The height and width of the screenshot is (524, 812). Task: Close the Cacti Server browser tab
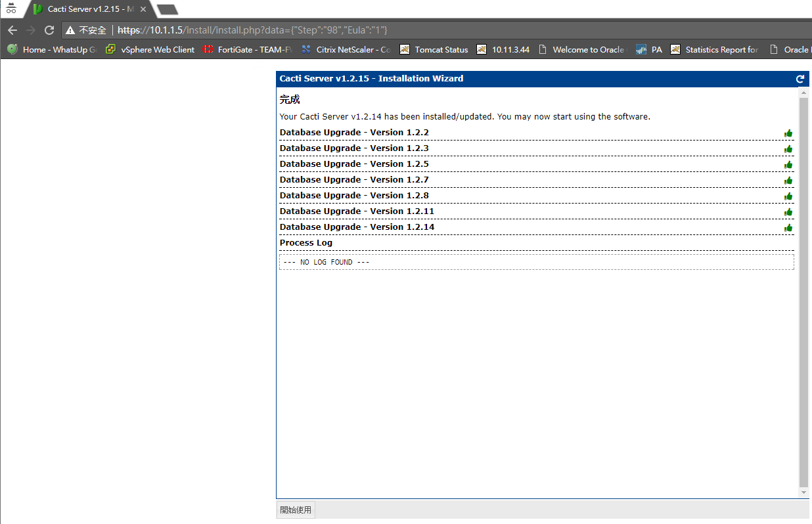(143, 9)
